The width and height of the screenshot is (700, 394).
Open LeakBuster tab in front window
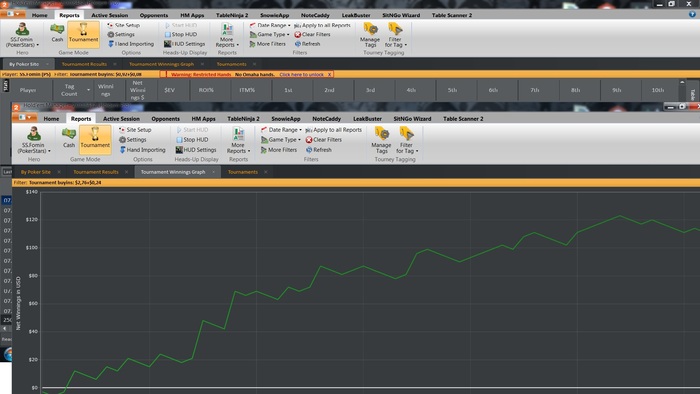coord(367,119)
